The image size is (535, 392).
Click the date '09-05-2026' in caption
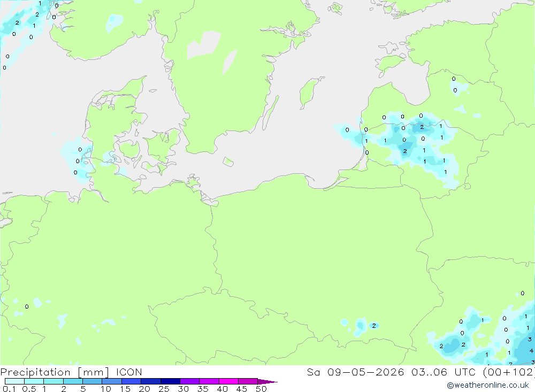pyautogui.click(x=365, y=372)
